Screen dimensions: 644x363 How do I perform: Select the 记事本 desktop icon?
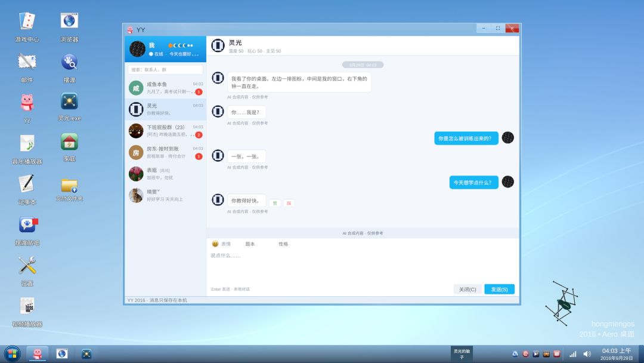coord(27,189)
